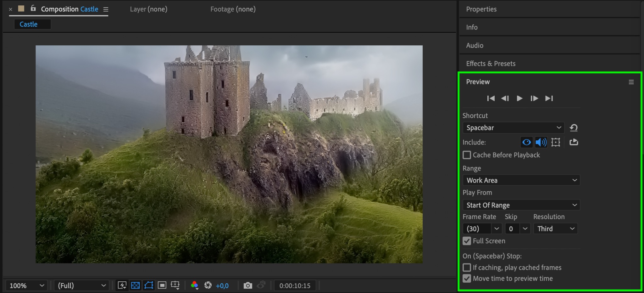Uncheck the Full Screen option
The height and width of the screenshot is (293, 644).
click(x=467, y=241)
